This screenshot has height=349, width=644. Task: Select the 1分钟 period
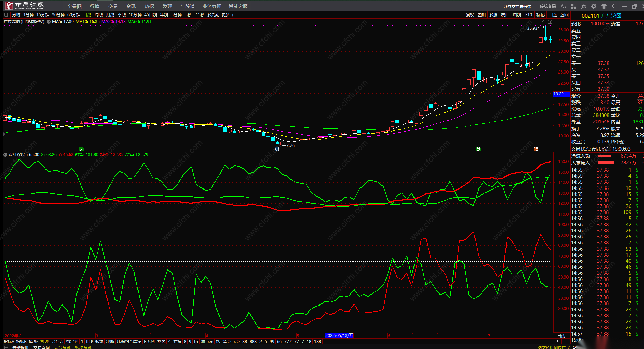(x=29, y=15)
